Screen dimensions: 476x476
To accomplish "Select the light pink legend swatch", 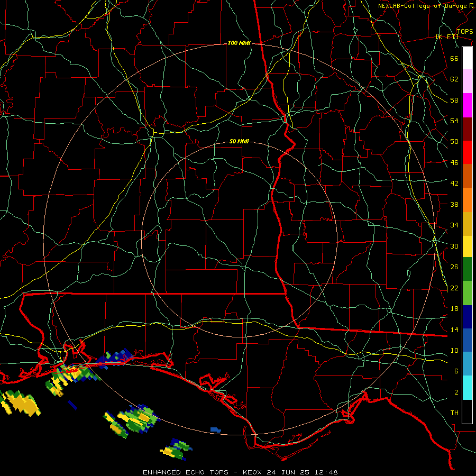I will 467,81.
